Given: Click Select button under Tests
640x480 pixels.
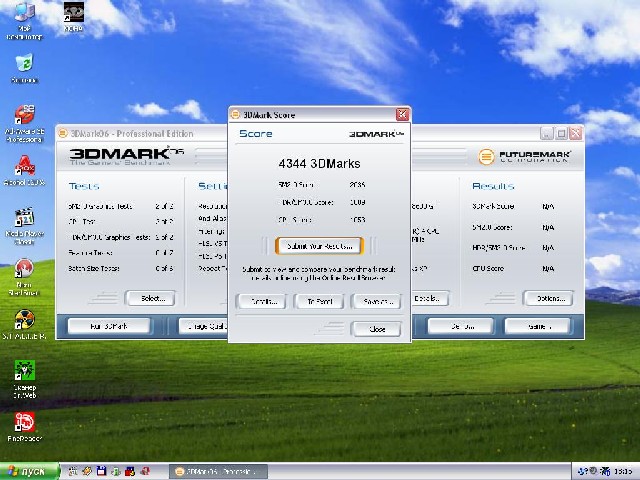Looking at the screenshot, I should click(x=151, y=298).
